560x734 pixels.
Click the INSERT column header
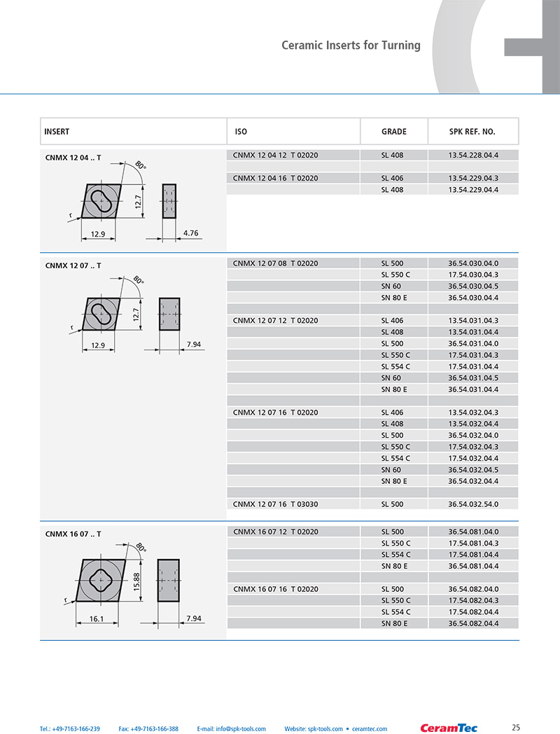click(57, 132)
